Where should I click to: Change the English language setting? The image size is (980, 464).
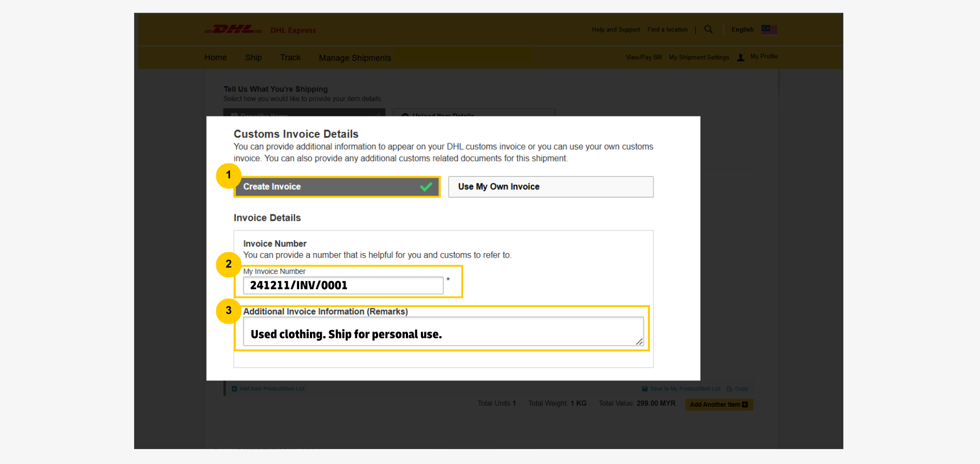pos(742,29)
